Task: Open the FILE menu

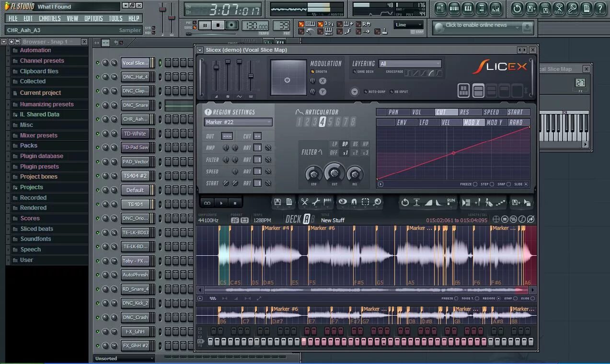Action: [13, 18]
